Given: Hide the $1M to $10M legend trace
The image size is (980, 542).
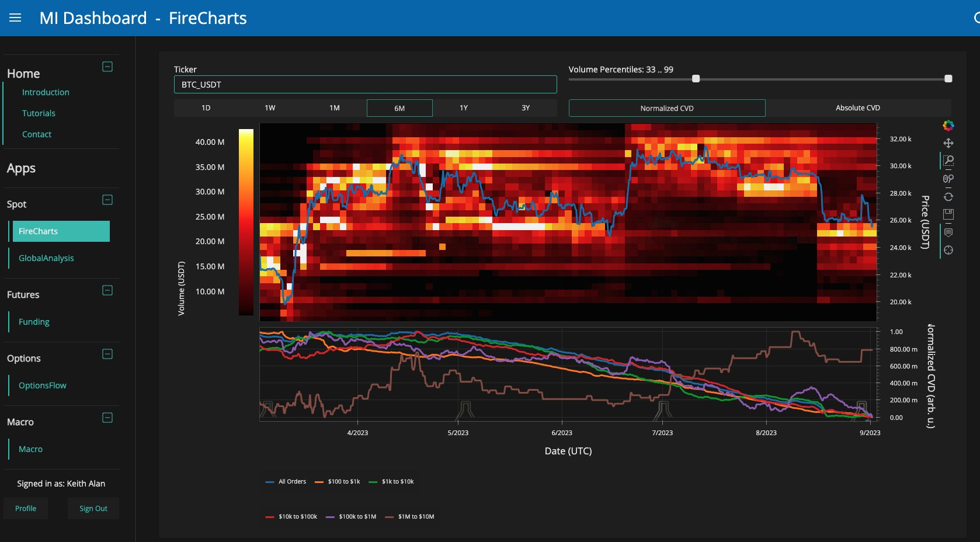Looking at the screenshot, I should 410,517.
